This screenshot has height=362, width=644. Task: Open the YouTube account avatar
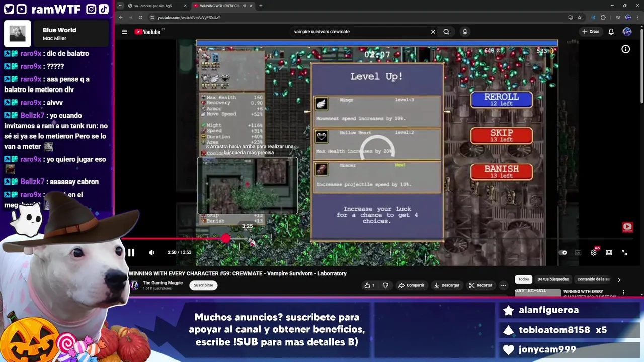click(627, 32)
